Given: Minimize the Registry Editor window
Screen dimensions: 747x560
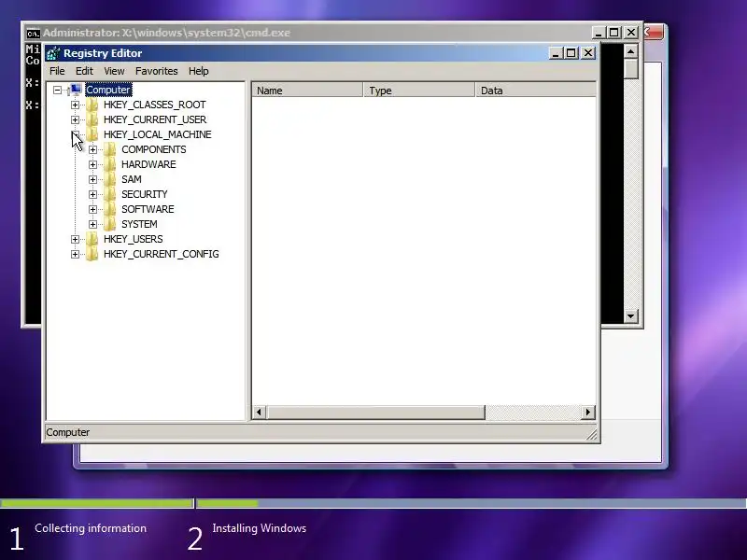Looking at the screenshot, I should pyautogui.click(x=555, y=53).
